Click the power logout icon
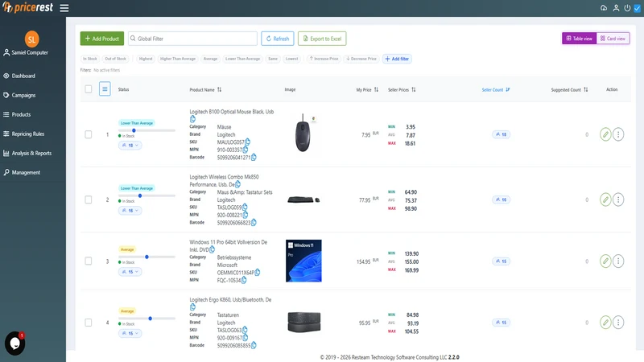This screenshot has height=362, width=644. pos(627,8)
